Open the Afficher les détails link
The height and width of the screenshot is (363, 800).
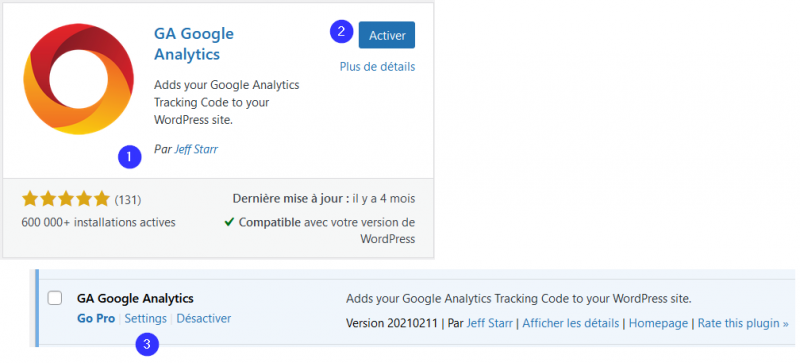(570, 323)
